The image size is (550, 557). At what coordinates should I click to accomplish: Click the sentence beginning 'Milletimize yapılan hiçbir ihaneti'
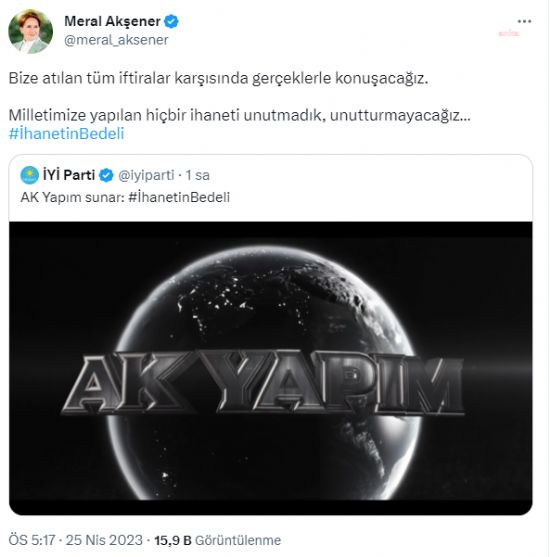[240, 115]
